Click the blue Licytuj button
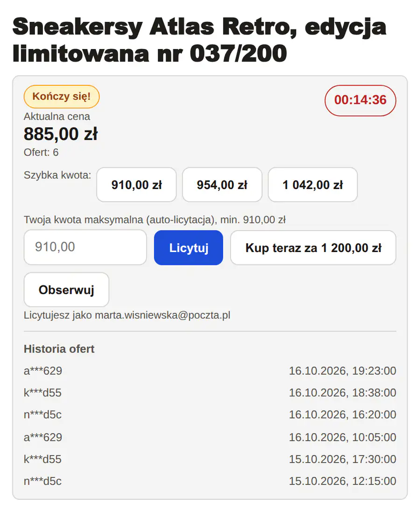Viewport: 420px width, 512px height. pos(189,247)
